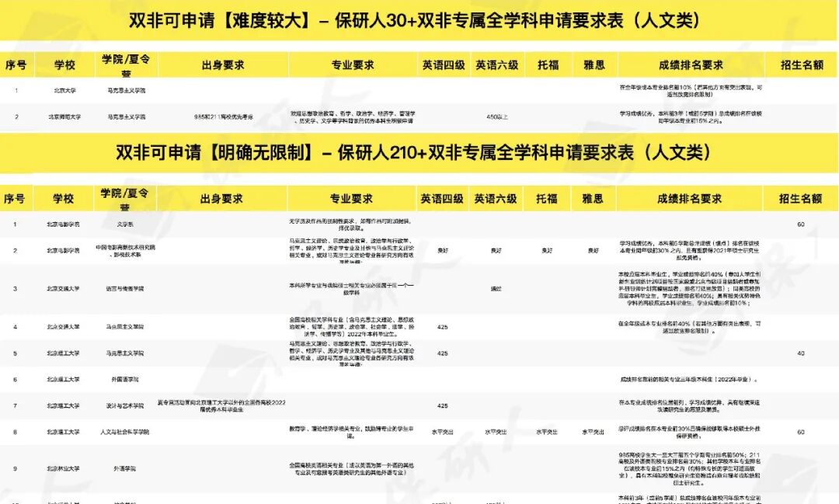The height and width of the screenshot is (504, 839).
Task: Click 北京林业大学 row ranking requirement text
Action: [689, 469]
